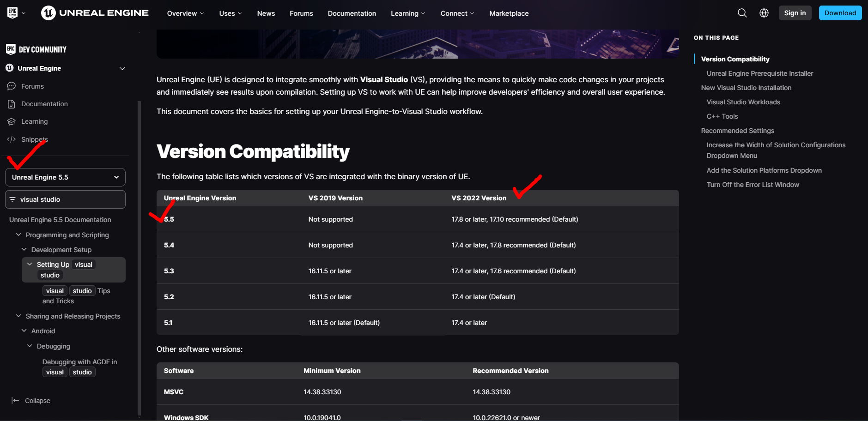
Task: Collapse the Android tree node
Action: point(24,331)
